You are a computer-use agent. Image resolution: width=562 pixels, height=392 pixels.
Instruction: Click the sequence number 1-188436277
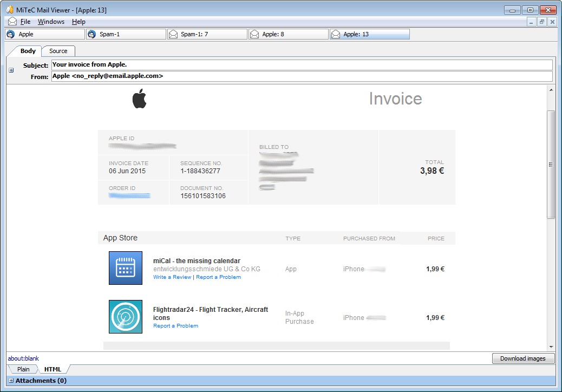[200, 171]
